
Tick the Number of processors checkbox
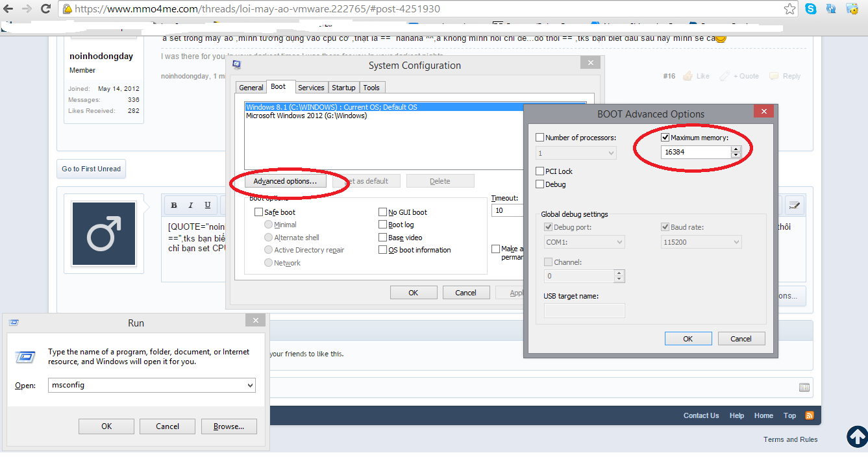(540, 138)
